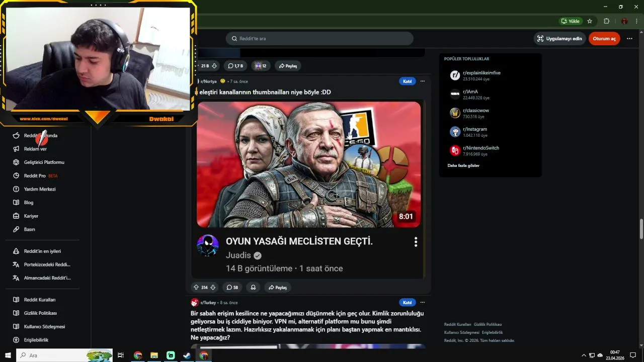The image size is (644, 362).
Task: Click Reddit Kuralları in the right footer
Action: pyautogui.click(x=457, y=325)
